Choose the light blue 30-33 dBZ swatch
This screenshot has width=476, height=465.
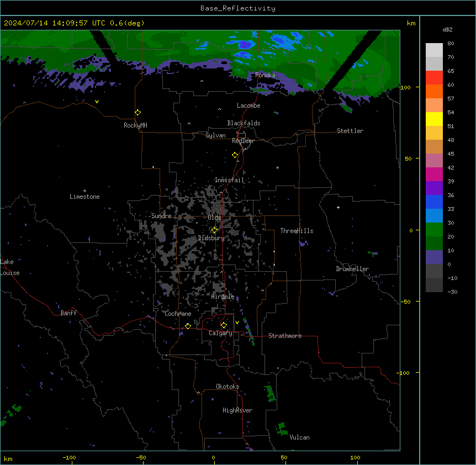(434, 216)
